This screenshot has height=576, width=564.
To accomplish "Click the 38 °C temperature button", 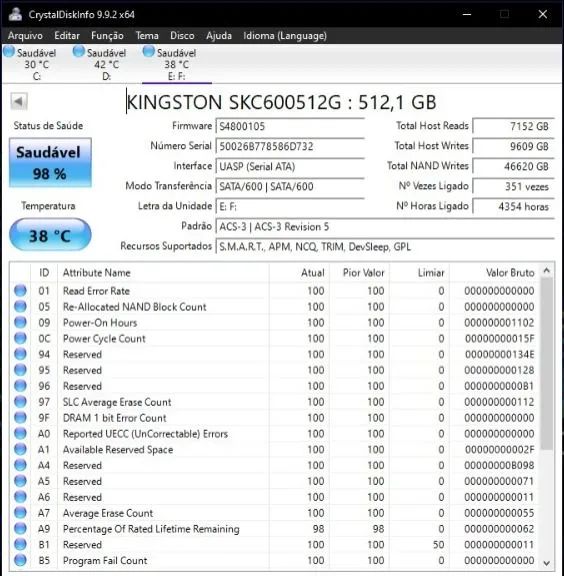I will pyautogui.click(x=50, y=235).
